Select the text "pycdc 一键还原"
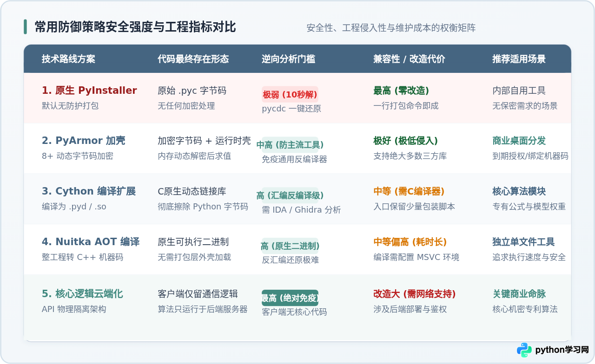Screen dimensions: 595x364 click(x=291, y=109)
